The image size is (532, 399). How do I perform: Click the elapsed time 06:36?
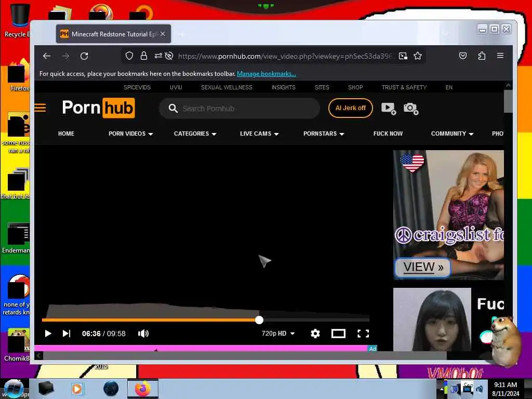[91, 334]
